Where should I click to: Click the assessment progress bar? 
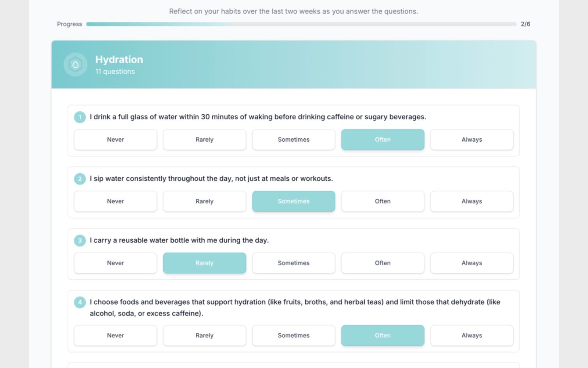[301, 24]
